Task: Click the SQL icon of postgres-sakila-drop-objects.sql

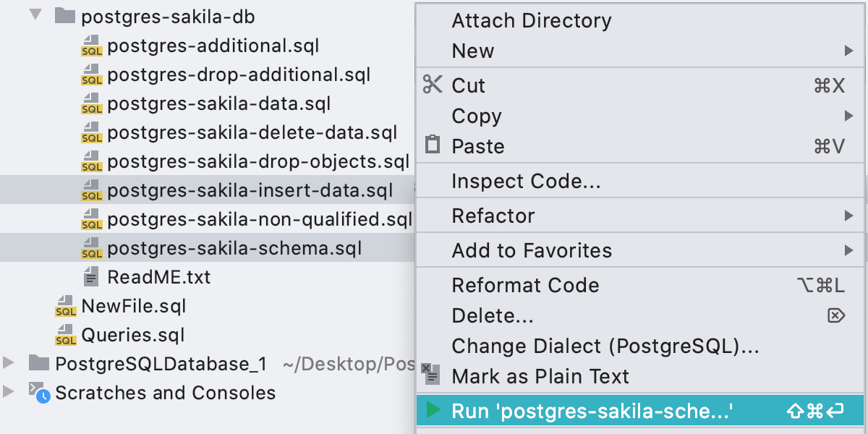Action: tap(92, 161)
